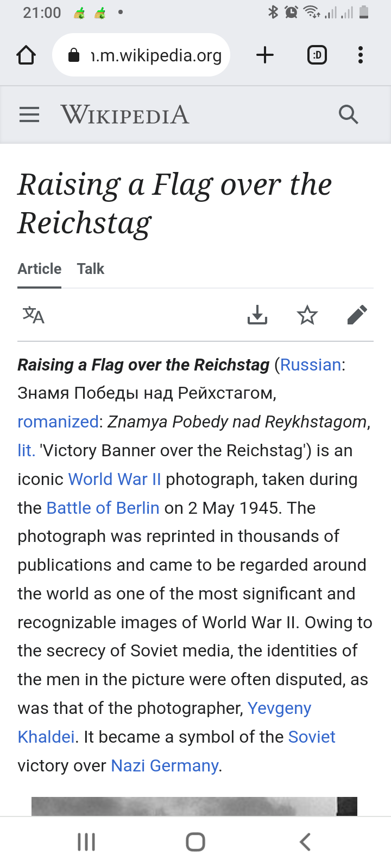Open the browser three-dot menu
This screenshot has height=868, width=391.
pos(361,55)
